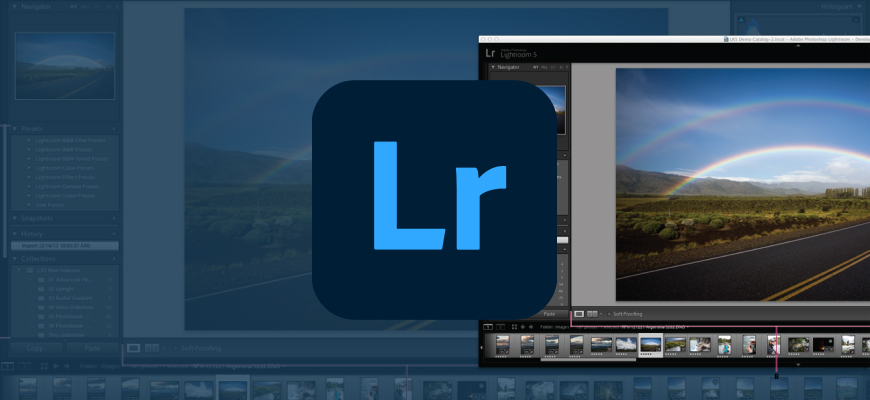Set Navigator zoom to 1:1 in Lightroom 5 window
Viewport: 870px width, 400px height.
pyautogui.click(x=553, y=67)
